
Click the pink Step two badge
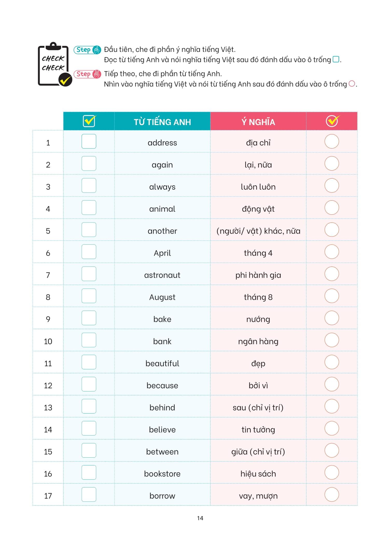coord(87,74)
